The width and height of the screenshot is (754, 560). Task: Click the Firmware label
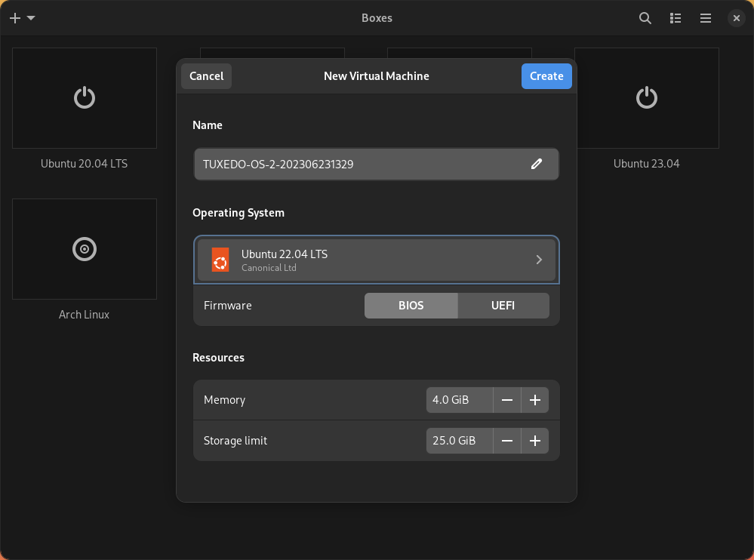227,306
